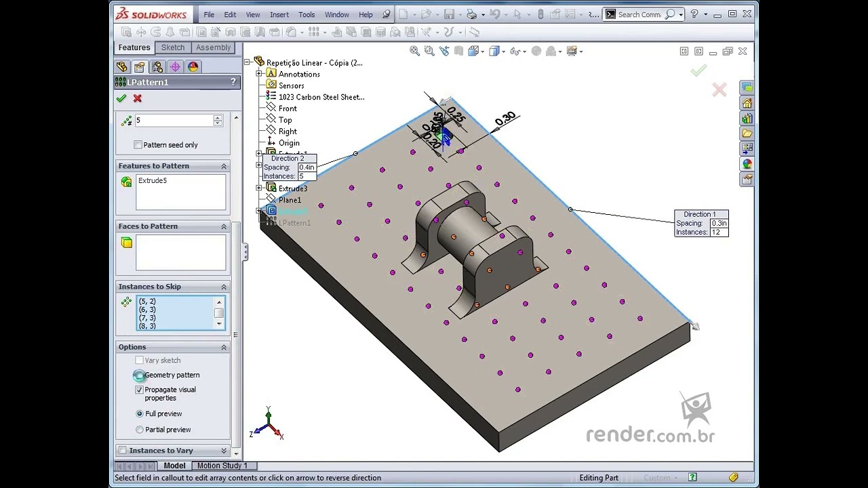
Task: Open the Tools menu
Action: [x=307, y=14]
